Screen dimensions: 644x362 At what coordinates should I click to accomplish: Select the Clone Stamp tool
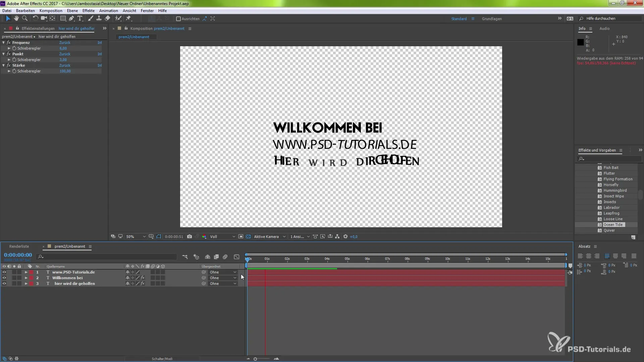click(99, 18)
